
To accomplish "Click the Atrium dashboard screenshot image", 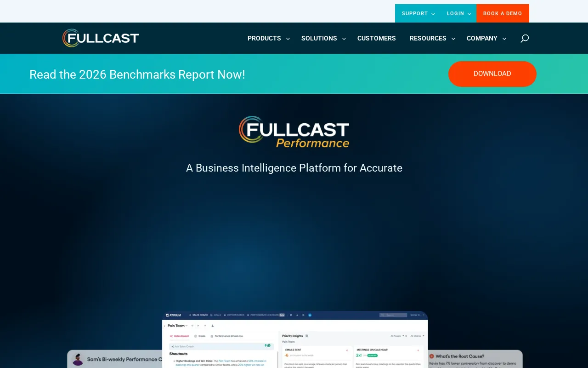I will click(x=295, y=339).
